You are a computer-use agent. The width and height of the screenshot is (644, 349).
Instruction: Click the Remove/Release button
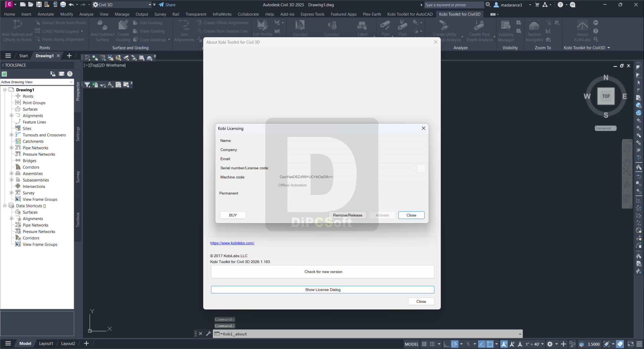[x=347, y=215]
